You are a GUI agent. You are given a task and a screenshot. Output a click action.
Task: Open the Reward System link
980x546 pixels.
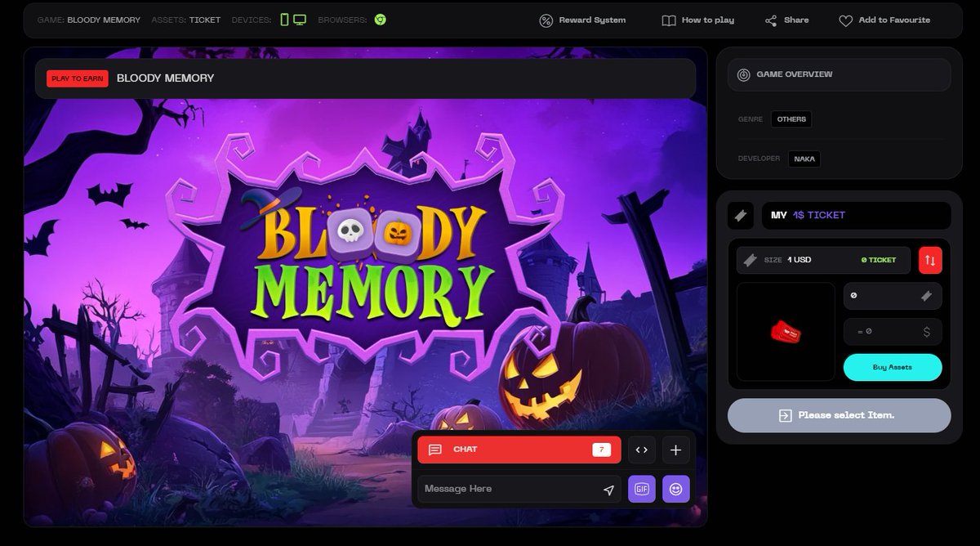point(582,20)
